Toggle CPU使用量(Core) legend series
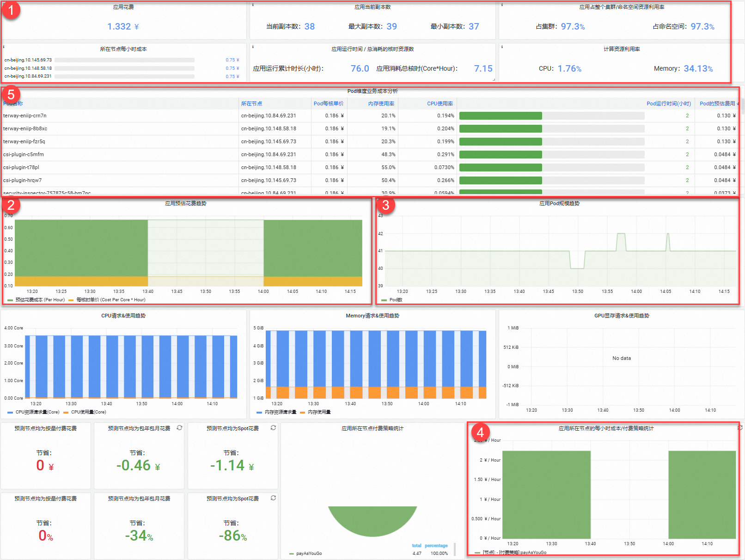This screenshot has height=560, width=745. pyautogui.click(x=88, y=412)
